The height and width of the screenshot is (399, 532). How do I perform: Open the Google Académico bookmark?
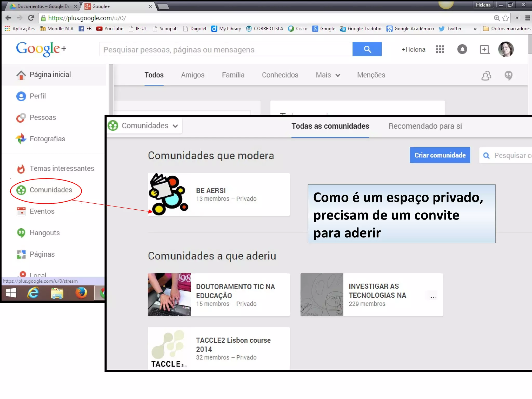(410, 29)
